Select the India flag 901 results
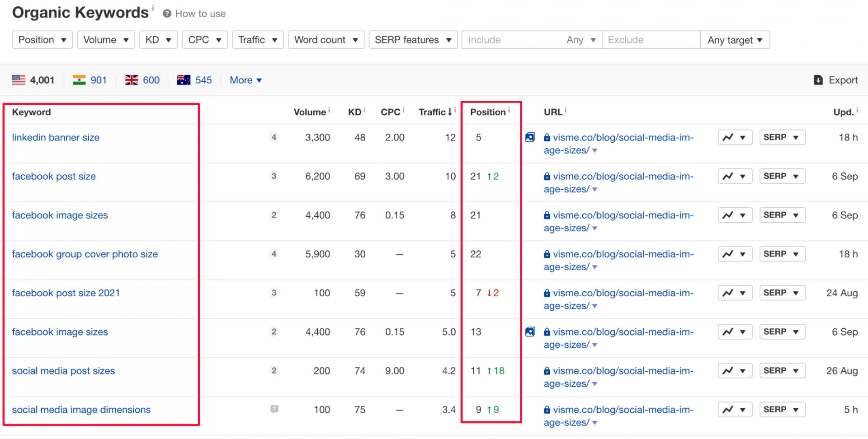The height and width of the screenshot is (439, 868). click(90, 80)
